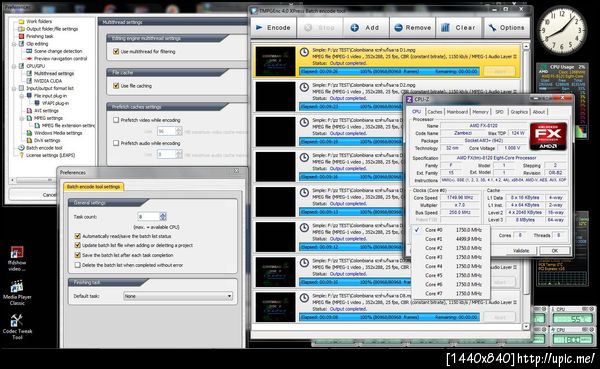The image size is (600, 369).
Task: Open the Batch encode tool settings tab
Action: pos(93,186)
